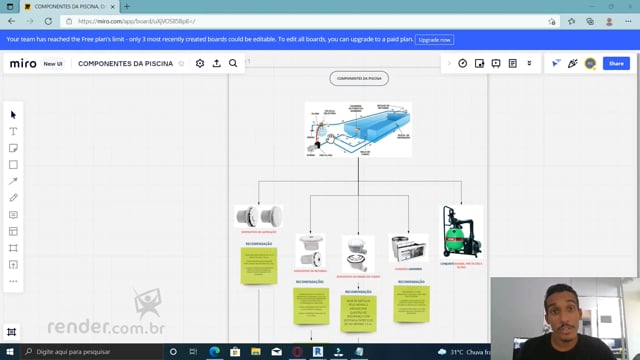The width and height of the screenshot is (640, 360).
Task: Open Mail app from taskbar
Action: click(277, 352)
